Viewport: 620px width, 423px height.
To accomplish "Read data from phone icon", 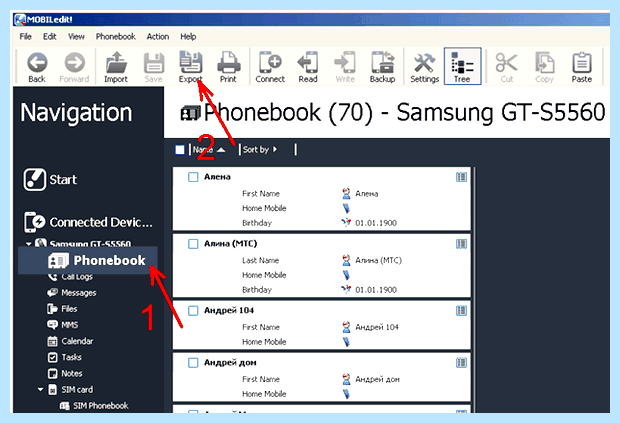I will pyautogui.click(x=308, y=67).
